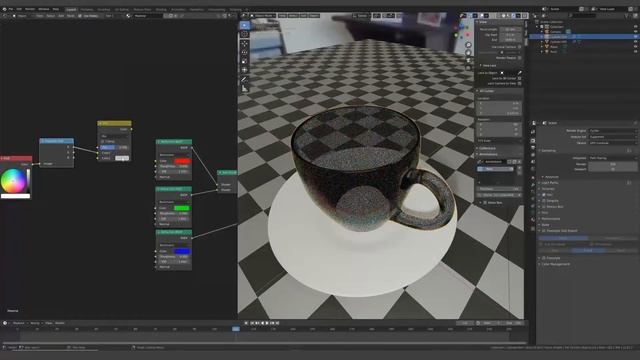Select the Cursor tool in viewport toolbar
Screen dimensions: 640x360
(x=244, y=34)
